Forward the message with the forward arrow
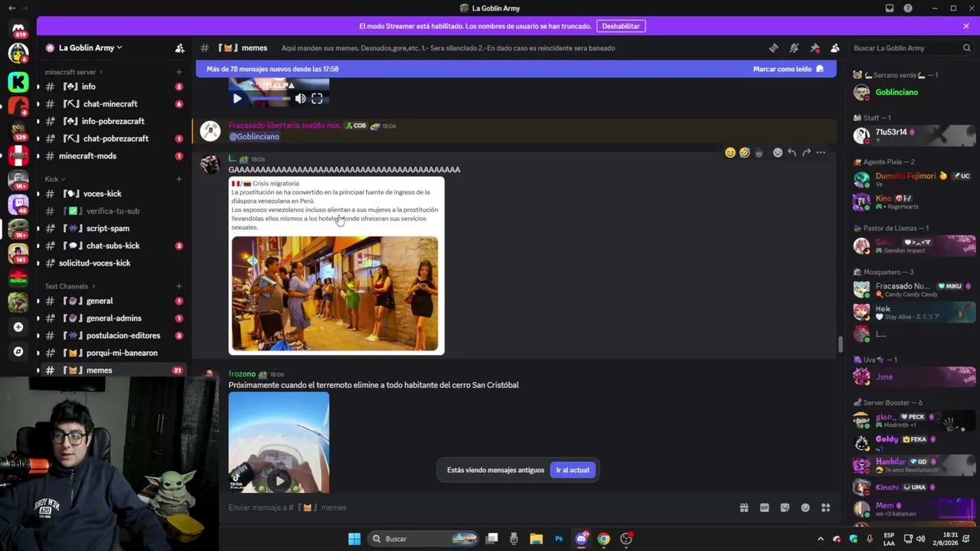Viewport: 980px width, 551px height. [806, 153]
